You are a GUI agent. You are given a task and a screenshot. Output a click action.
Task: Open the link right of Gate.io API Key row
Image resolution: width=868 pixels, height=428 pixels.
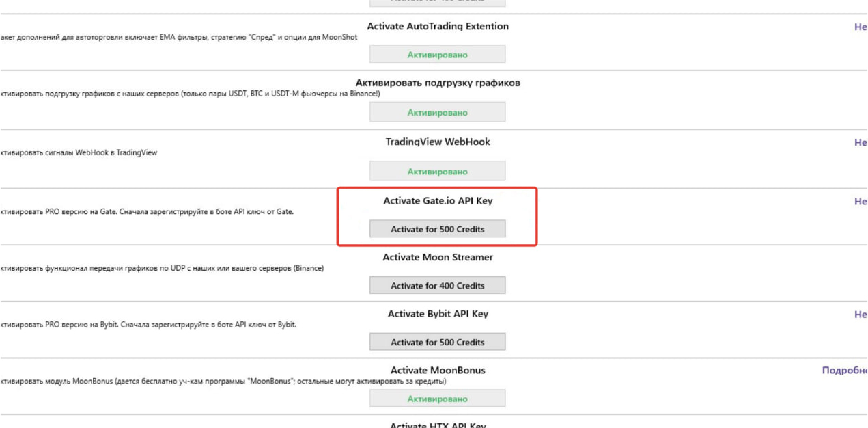pos(860,202)
